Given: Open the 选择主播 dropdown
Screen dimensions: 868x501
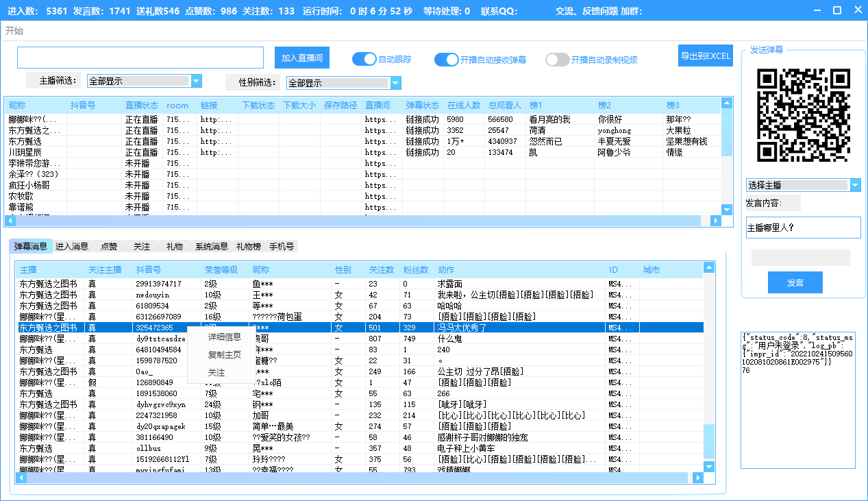Looking at the screenshot, I should pos(855,185).
